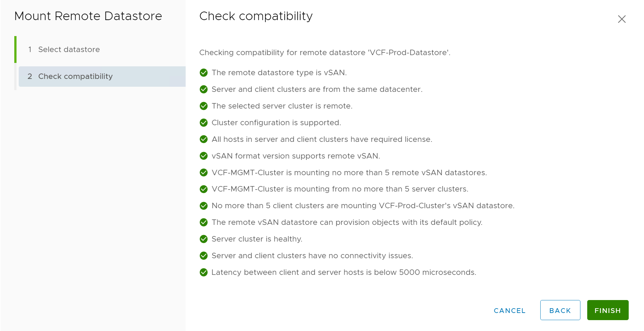The image size is (644, 331).
Task: Select the 'Check compatibility' wizard step
Action: [x=75, y=76]
